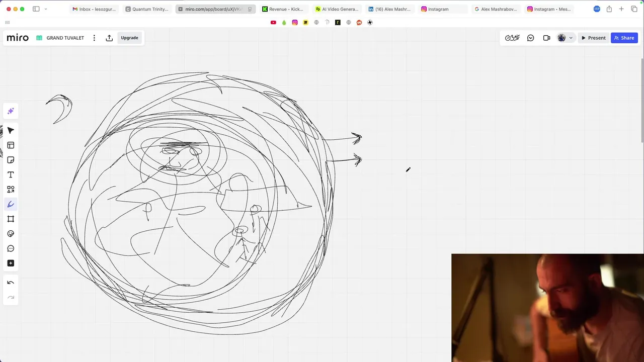Open the favorites apps grid icon
The image size is (644, 362).
coord(7,23)
